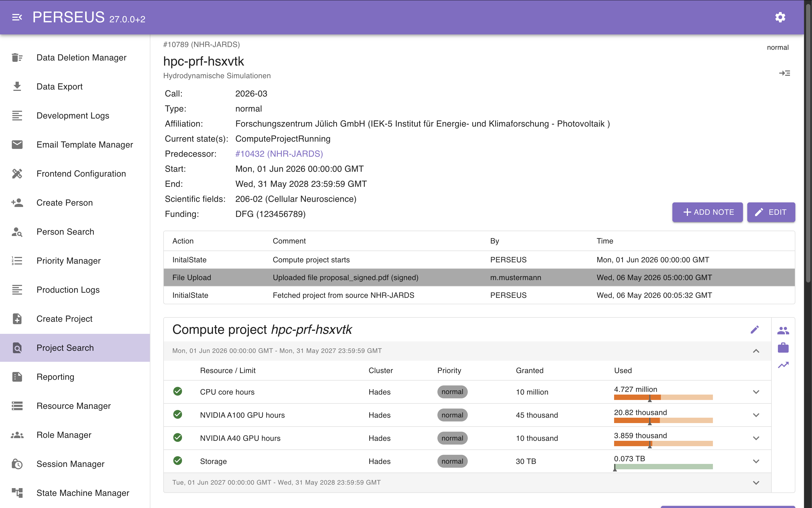Open predecessor link #10432 (NHR-JARDS)

click(279, 153)
